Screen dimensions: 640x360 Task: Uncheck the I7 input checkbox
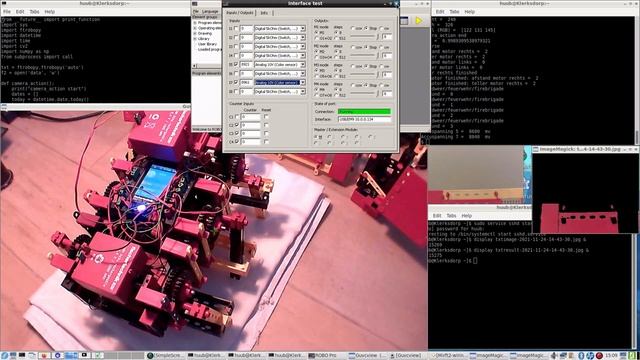(236, 82)
